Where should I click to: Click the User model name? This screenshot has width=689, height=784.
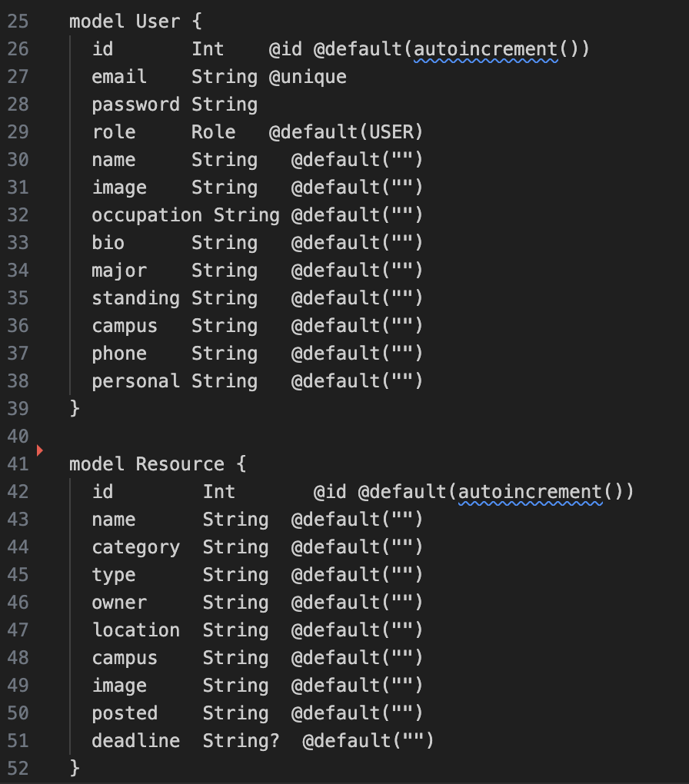click(x=158, y=22)
